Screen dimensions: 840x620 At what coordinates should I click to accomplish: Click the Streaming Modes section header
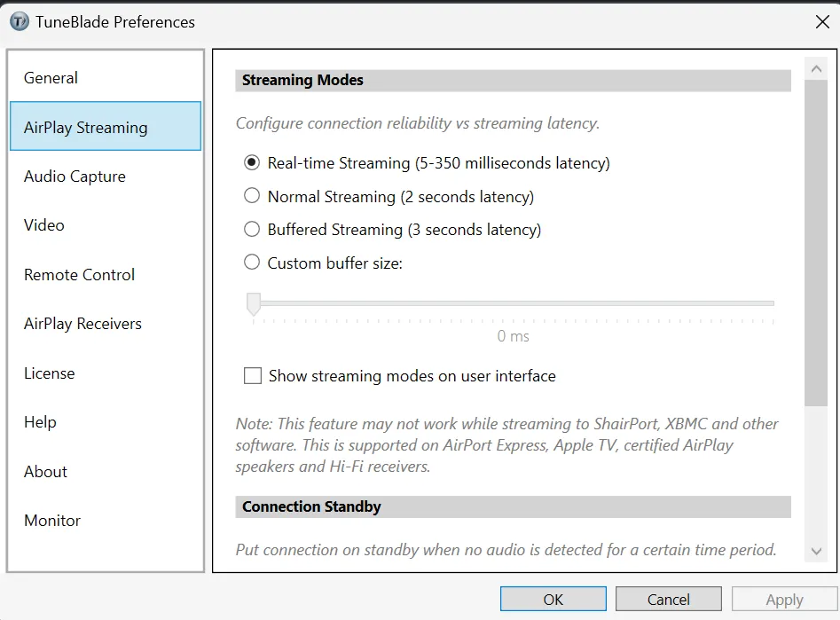[x=514, y=81]
